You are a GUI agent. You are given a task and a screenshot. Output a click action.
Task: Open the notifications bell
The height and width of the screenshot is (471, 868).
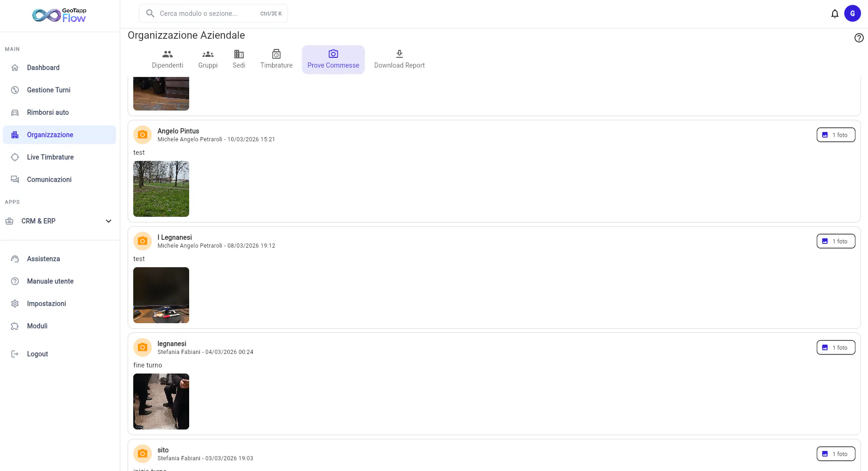[x=834, y=14]
